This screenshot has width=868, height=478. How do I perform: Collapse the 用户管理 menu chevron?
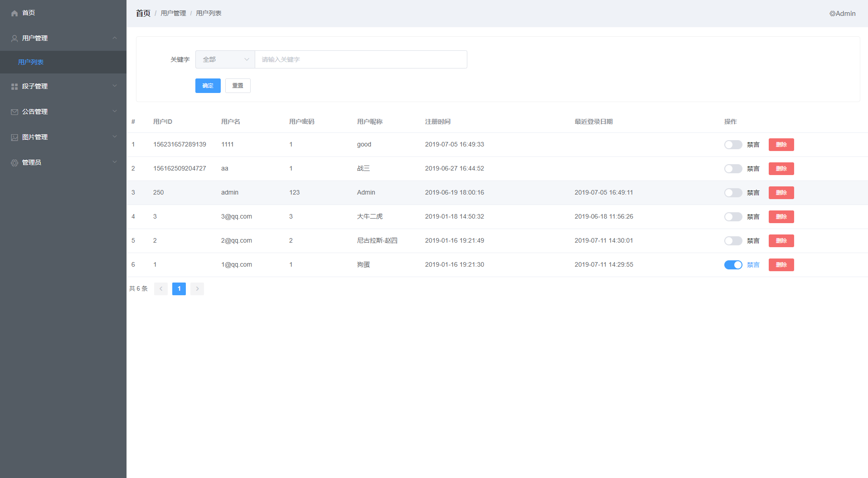[115, 38]
